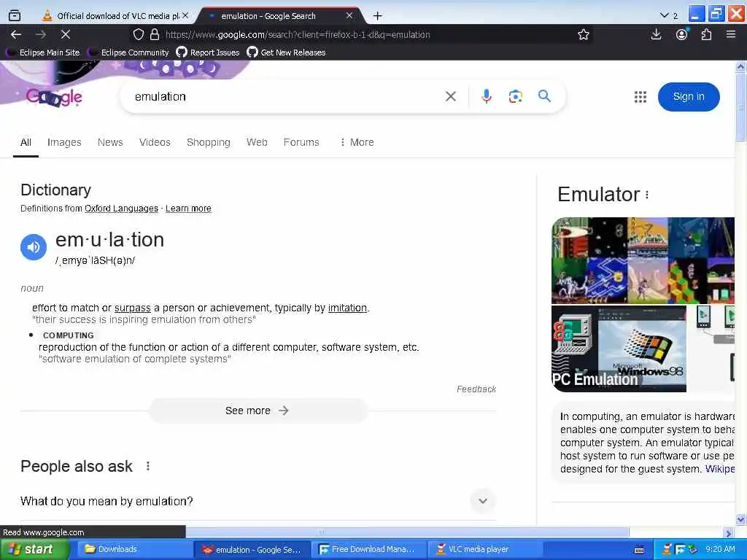The height and width of the screenshot is (560, 747).
Task: Open the tracking protection shield icon
Action: (138, 34)
